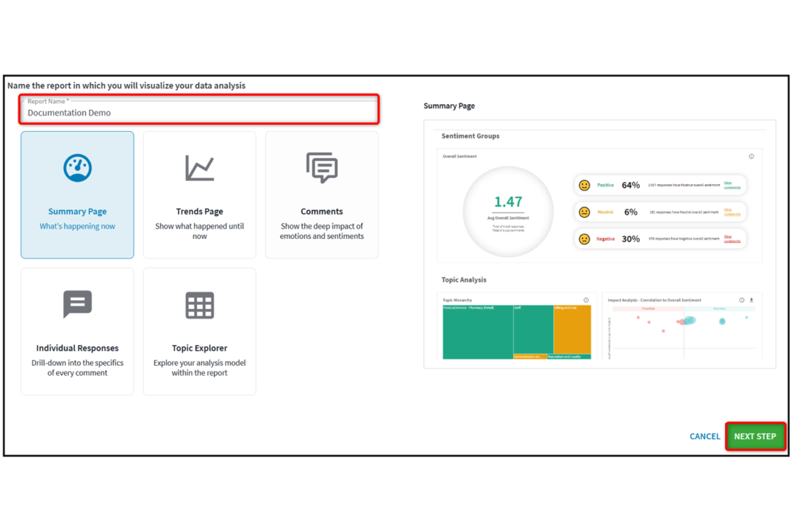
Task: Click the Impact Analysis info icon
Action: [741, 300]
